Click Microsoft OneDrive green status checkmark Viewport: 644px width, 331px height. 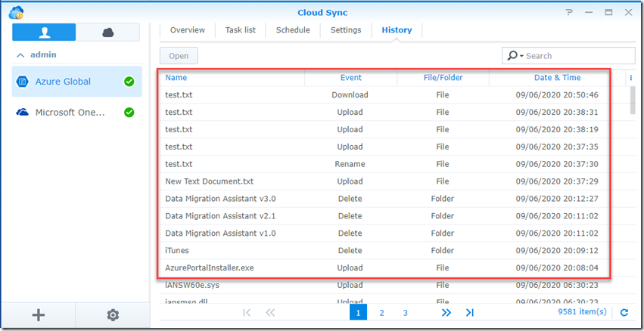pos(129,113)
